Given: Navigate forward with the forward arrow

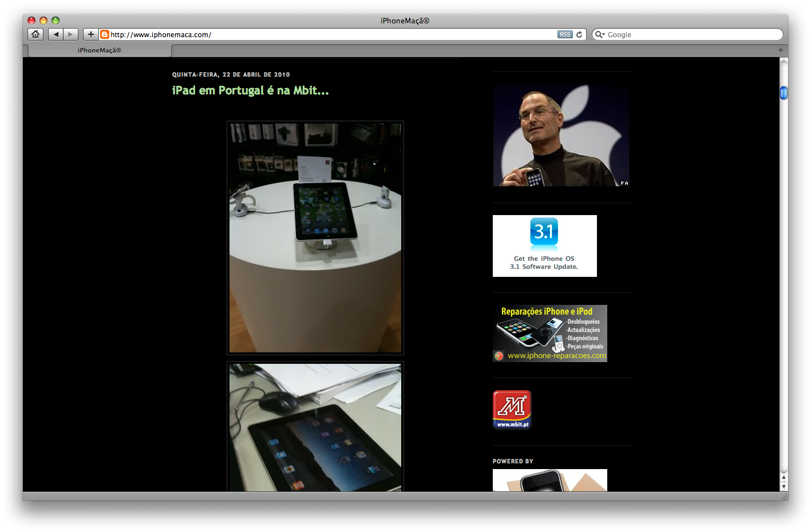Looking at the screenshot, I should pos(71,34).
